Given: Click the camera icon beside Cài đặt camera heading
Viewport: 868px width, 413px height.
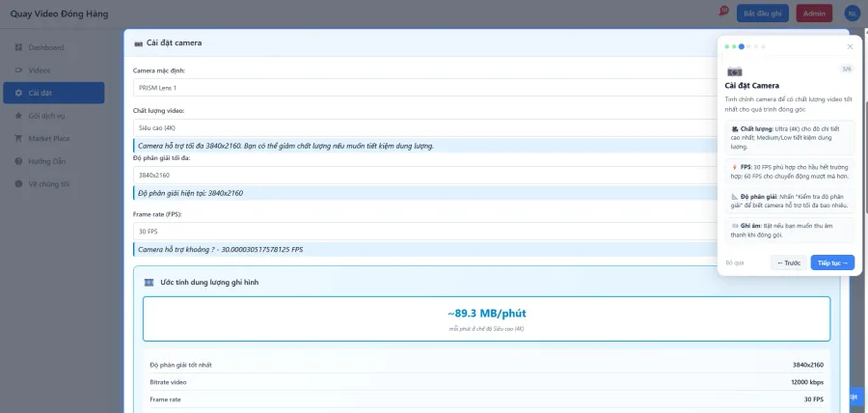Looking at the screenshot, I should coord(138,43).
